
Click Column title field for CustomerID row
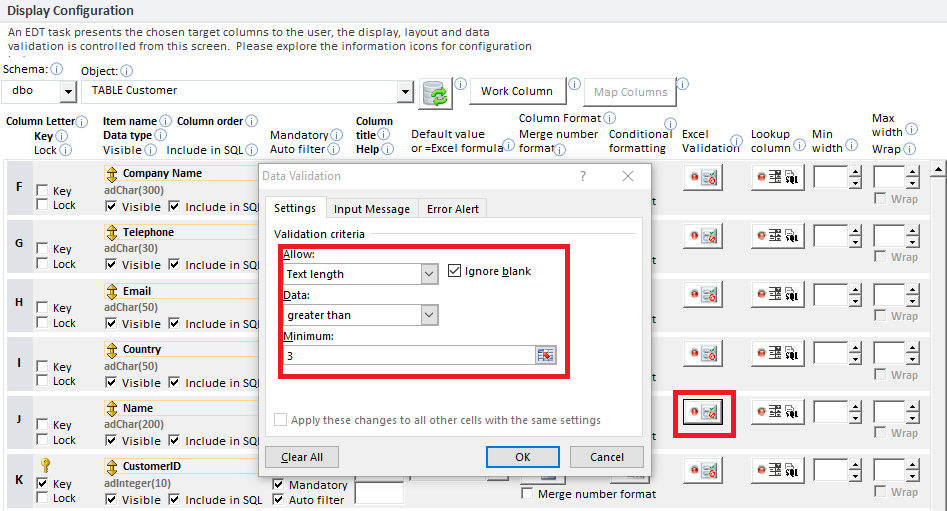click(379, 492)
